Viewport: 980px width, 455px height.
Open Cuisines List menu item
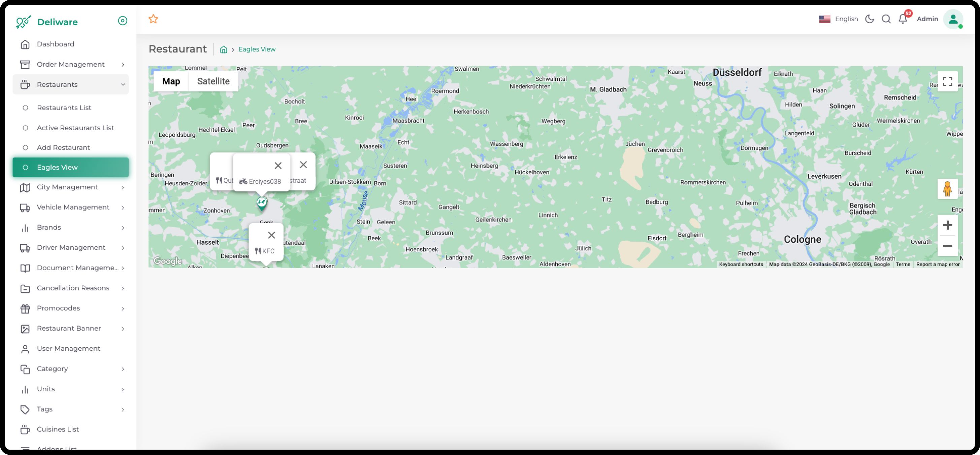click(71, 429)
